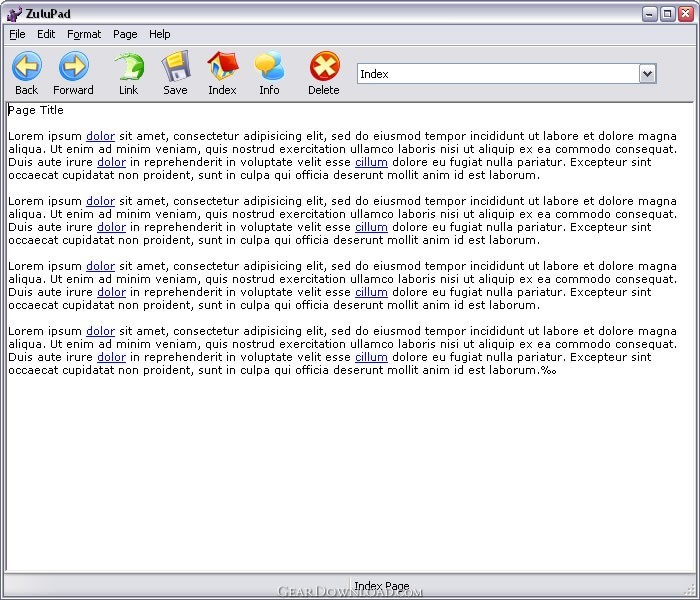The height and width of the screenshot is (600, 700).
Task: Click the ZuluPad title bar app icon
Action: [14, 14]
